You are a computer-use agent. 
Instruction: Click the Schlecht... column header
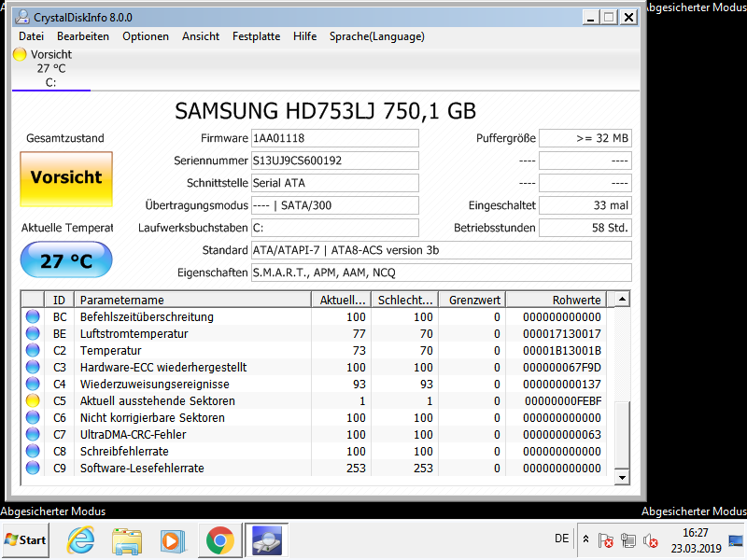pyautogui.click(x=405, y=300)
